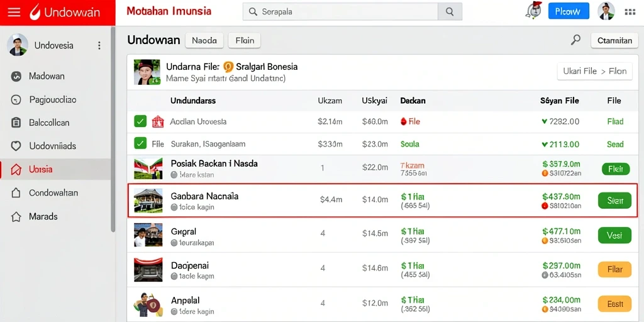Switch to the Fkain tab
Image resolution: width=644 pixels, height=322 pixels.
click(245, 41)
